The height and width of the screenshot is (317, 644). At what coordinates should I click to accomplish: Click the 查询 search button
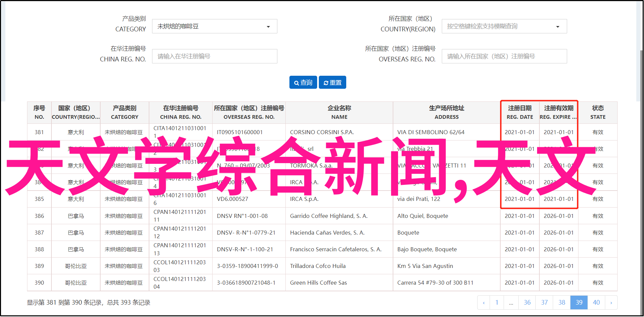pos(303,82)
